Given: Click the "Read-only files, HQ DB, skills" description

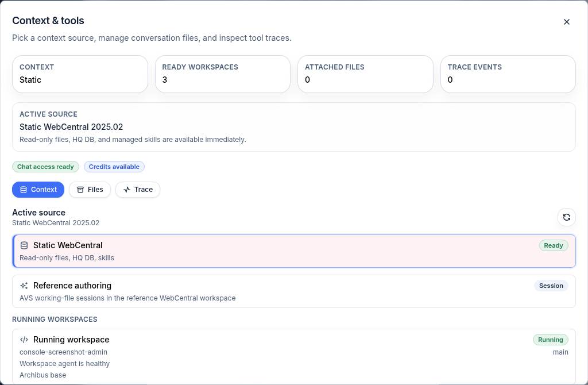Looking at the screenshot, I should pyautogui.click(x=67, y=258).
